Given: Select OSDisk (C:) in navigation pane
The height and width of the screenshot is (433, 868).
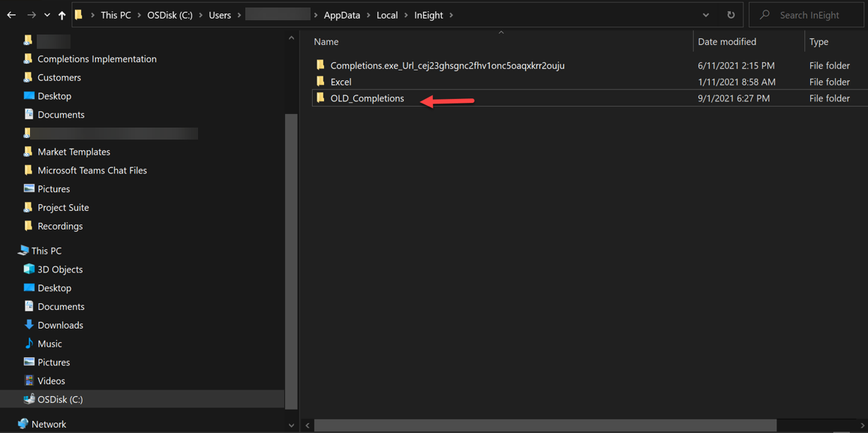Looking at the screenshot, I should (x=60, y=399).
